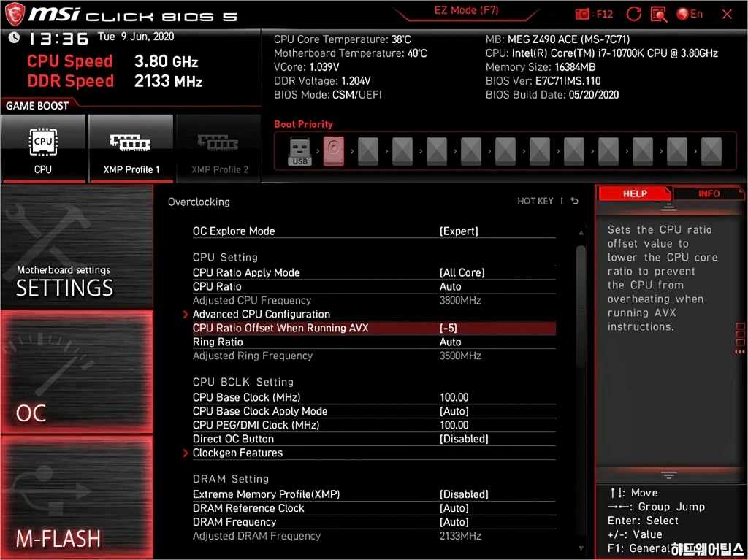Change Extreme Memory Profile(XMP) [Disabled] setting
The height and width of the screenshot is (560, 748).
click(x=464, y=494)
